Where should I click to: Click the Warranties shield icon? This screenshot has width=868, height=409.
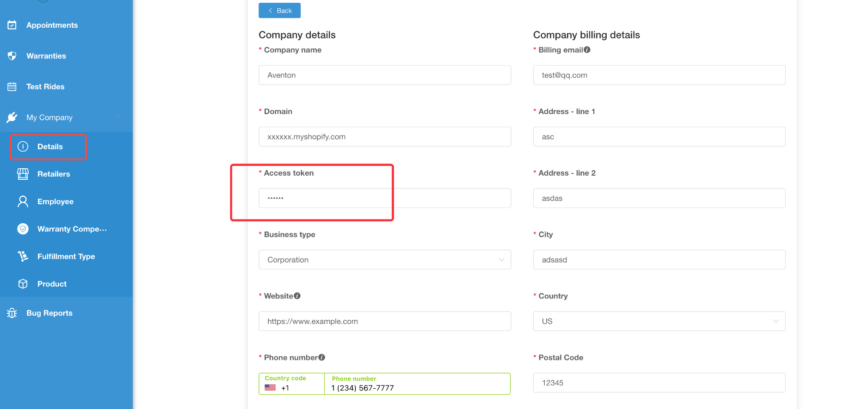click(x=12, y=56)
